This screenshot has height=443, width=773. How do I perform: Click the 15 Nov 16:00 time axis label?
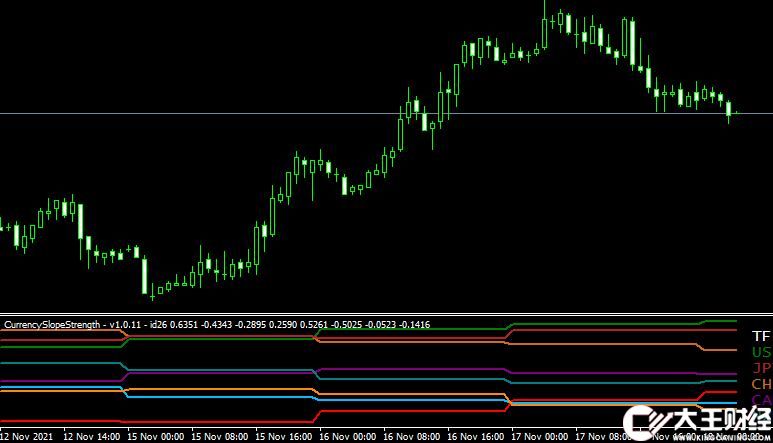283,437
